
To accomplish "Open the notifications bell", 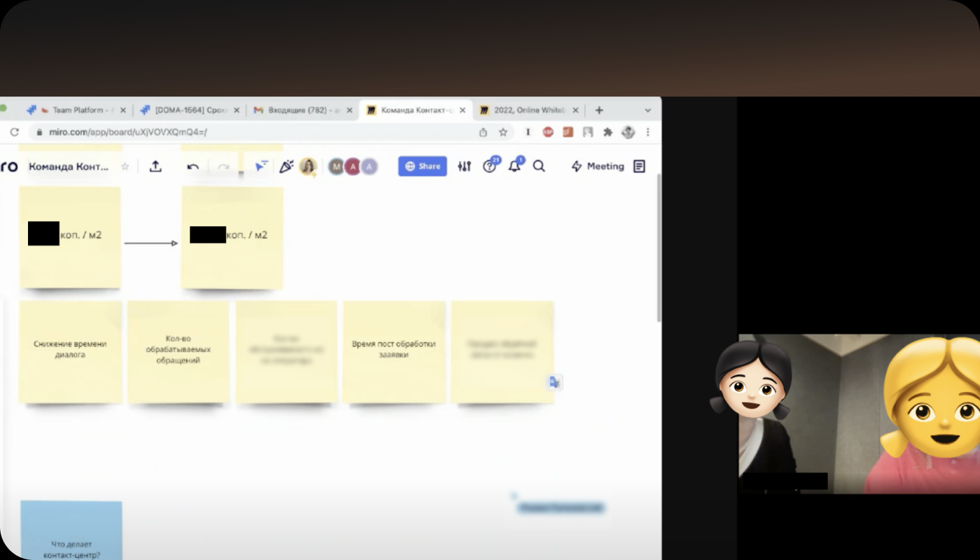I will pyautogui.click(x=514, y=167).
